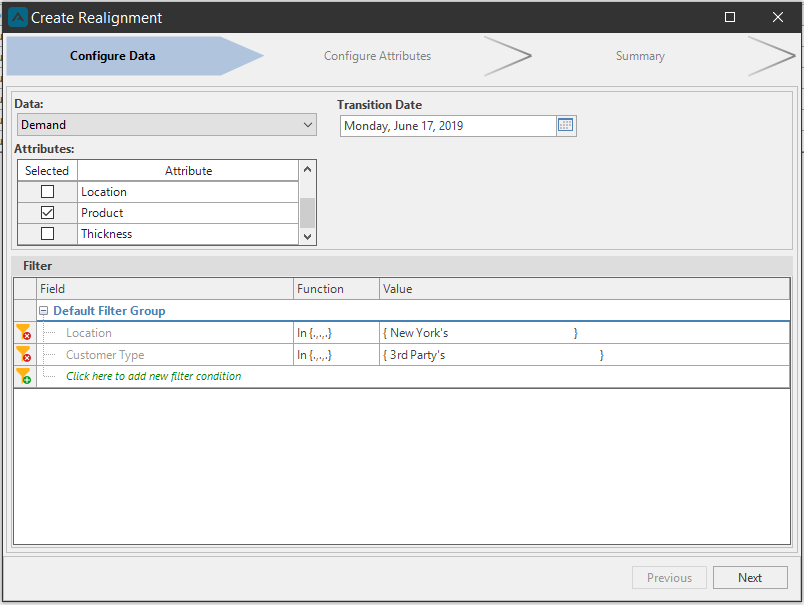The height and width of the screenshot is (605, 804).
Task: Select the Location attribute row text
Action: [x=104, y=192]
